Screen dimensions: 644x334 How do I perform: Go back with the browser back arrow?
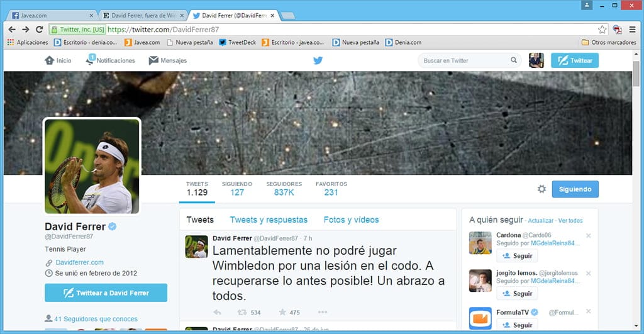[x=12, y=30]
